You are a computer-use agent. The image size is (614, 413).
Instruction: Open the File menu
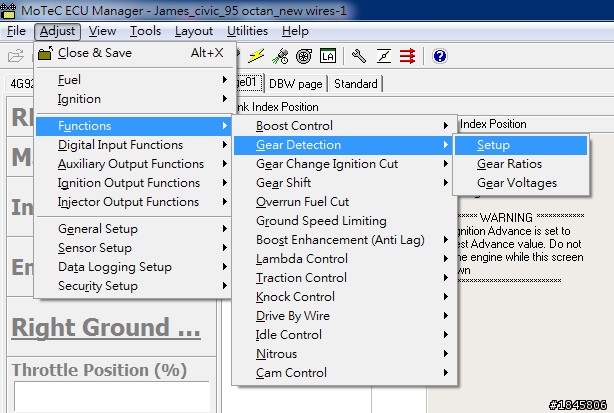point(16,31)
